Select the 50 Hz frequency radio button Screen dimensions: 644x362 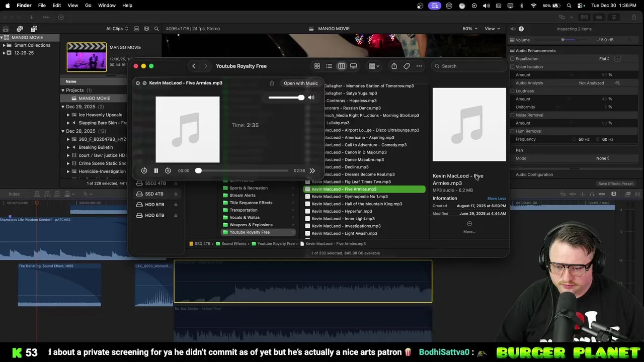click(x=575, y=139)
